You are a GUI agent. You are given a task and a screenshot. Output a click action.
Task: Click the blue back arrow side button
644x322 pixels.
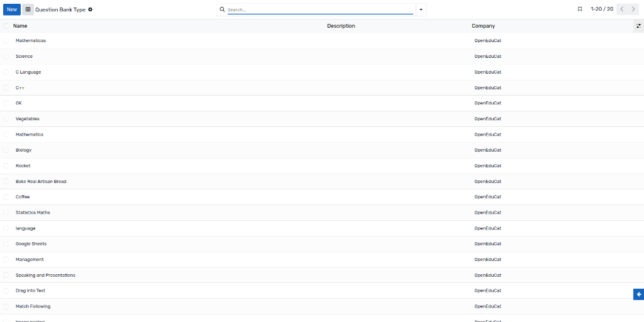point(639,294)
